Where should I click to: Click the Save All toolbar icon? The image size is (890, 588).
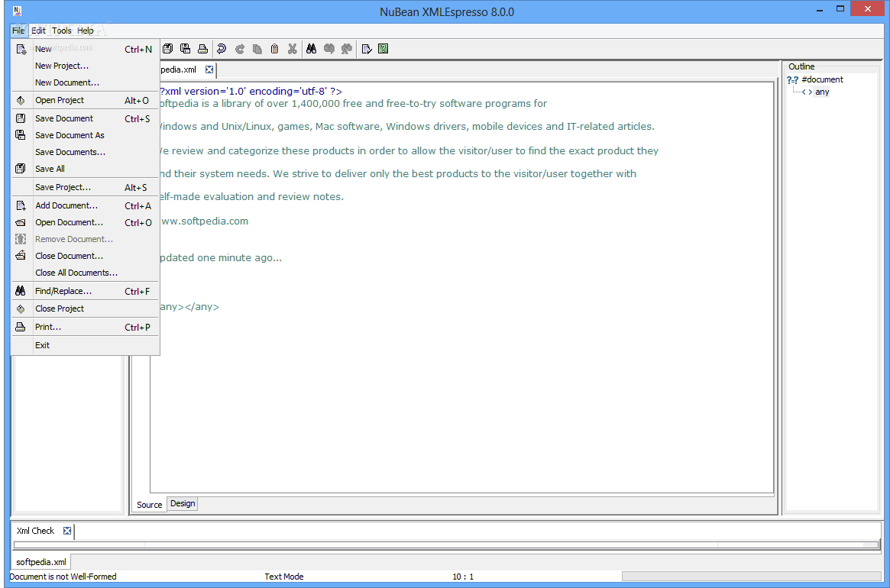[x=167, y=49]
